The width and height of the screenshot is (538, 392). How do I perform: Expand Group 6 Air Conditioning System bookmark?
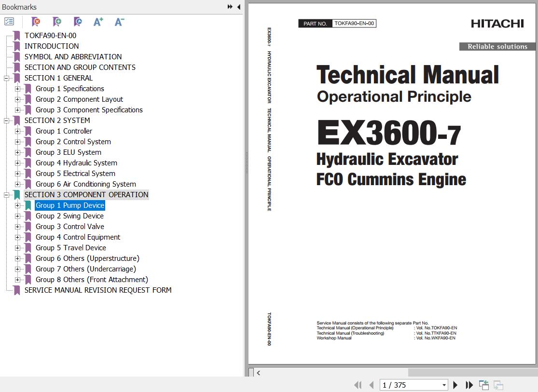[x=17, y=185]
